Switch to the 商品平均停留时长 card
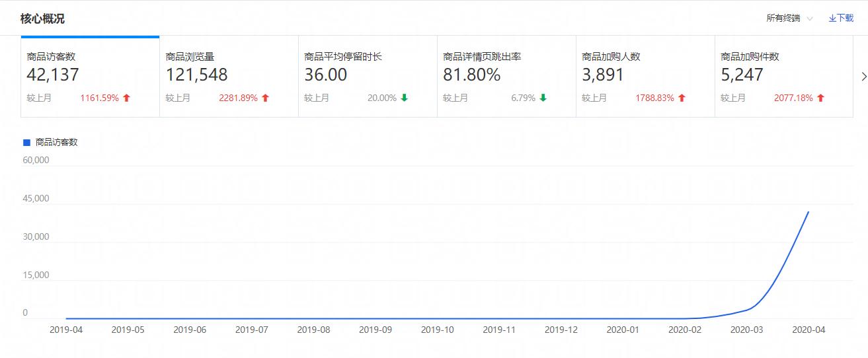This screenshot has width=868, height=358. [368, 77]
